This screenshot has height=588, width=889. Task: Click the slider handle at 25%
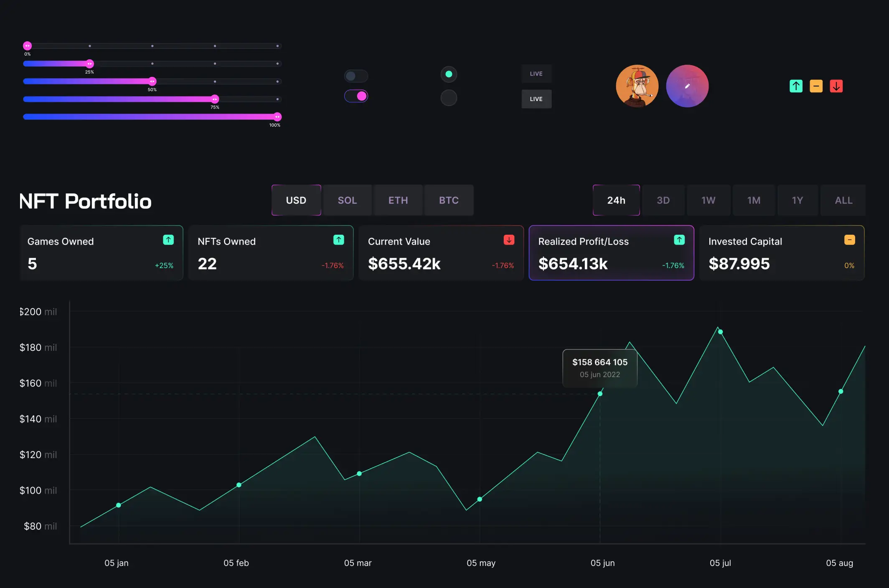(89, 63)
